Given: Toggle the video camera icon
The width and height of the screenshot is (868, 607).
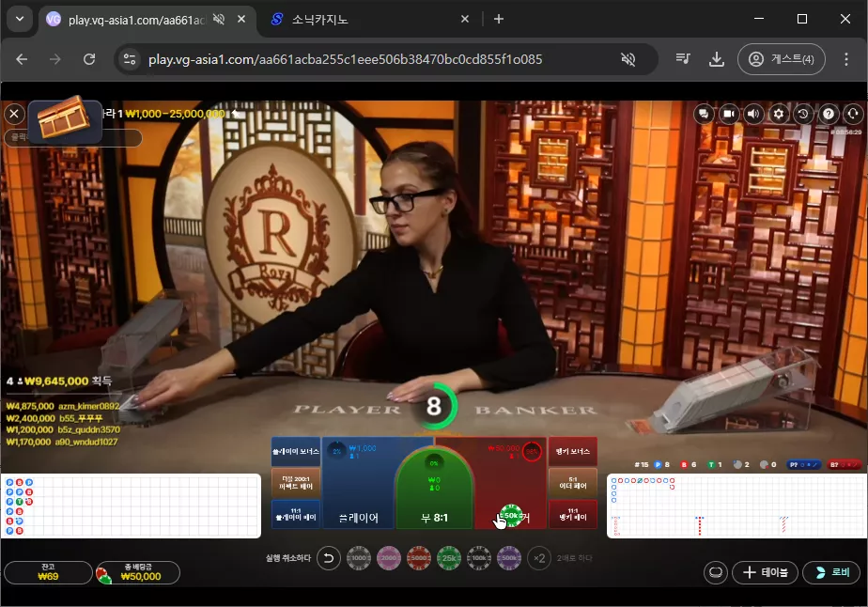Looking at the screenshot, I should pos(729,114).
